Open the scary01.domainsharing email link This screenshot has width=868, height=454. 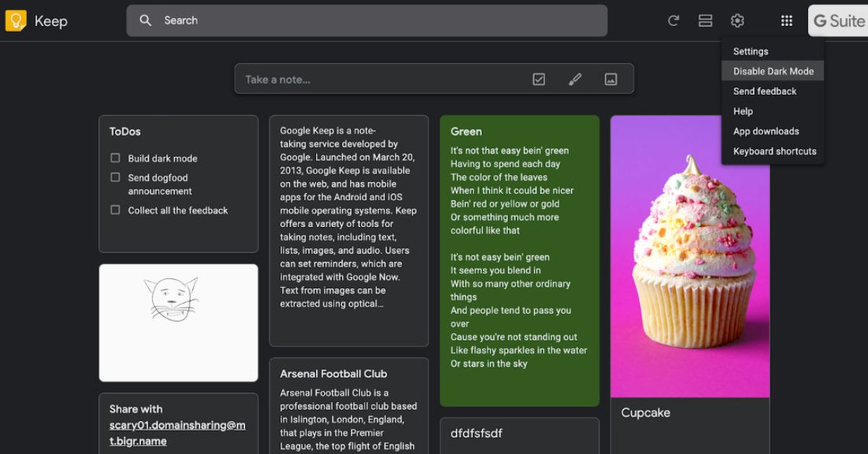coord(177,432)
